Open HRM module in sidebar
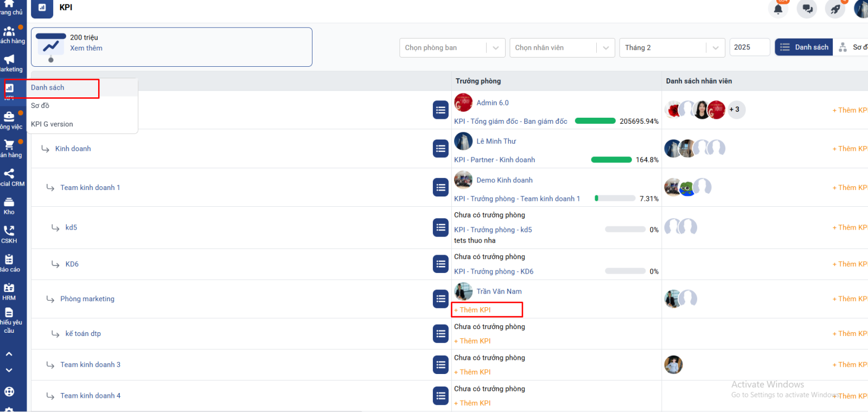This screenshot has height=412, width=868. [9, 291]
